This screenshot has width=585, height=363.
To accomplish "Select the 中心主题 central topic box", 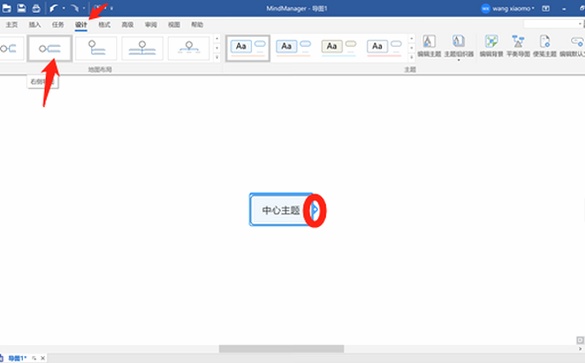I will [x=280, y=210].
